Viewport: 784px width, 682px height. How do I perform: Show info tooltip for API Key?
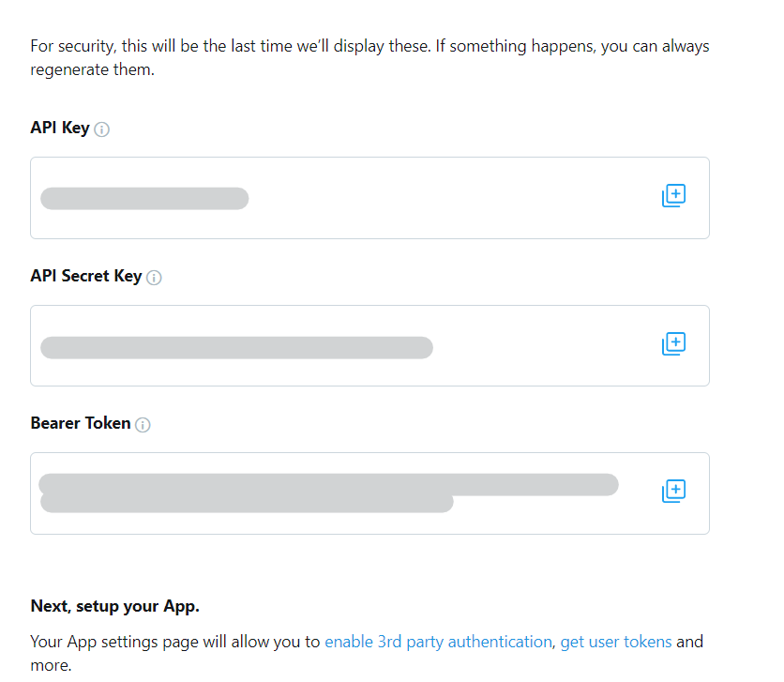tap(102, 129)
